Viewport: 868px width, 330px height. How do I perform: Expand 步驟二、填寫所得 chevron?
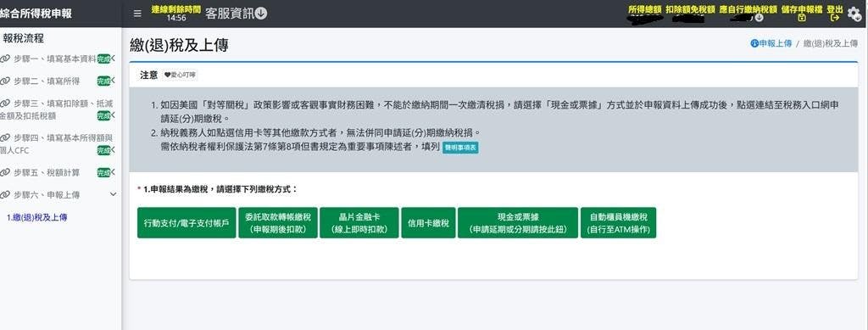113,81
